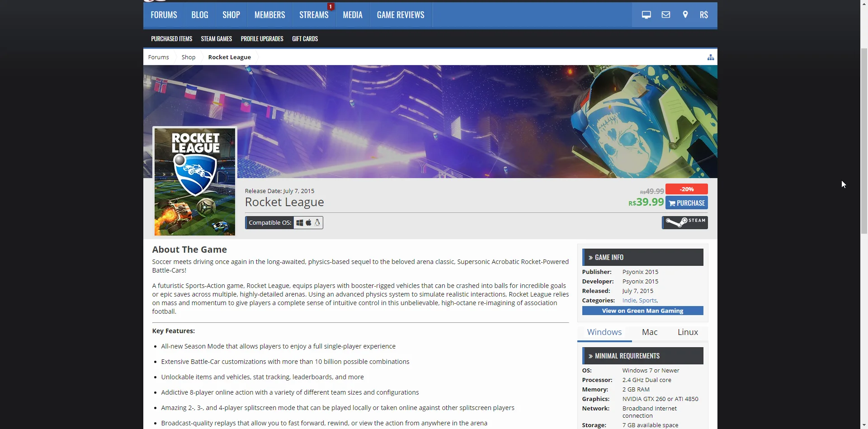Click the Streams notification badge

click(330, 7)
